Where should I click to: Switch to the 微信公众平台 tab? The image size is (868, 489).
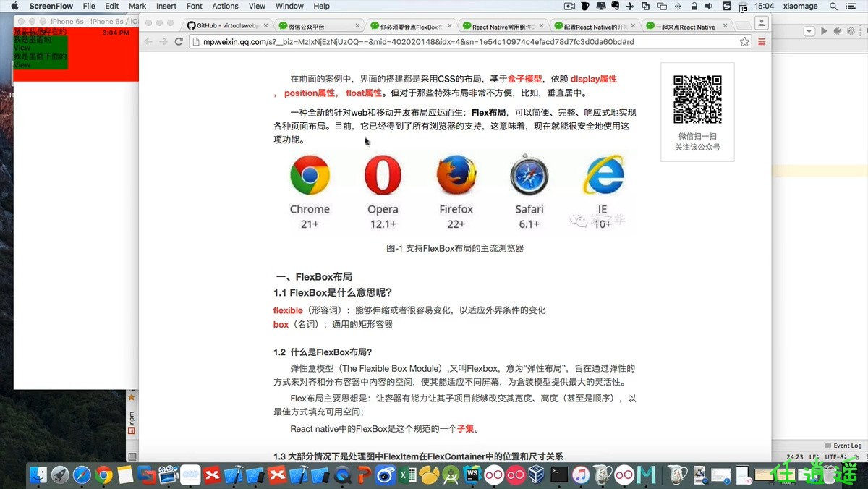pyautogui.click(x=318, y=26)
